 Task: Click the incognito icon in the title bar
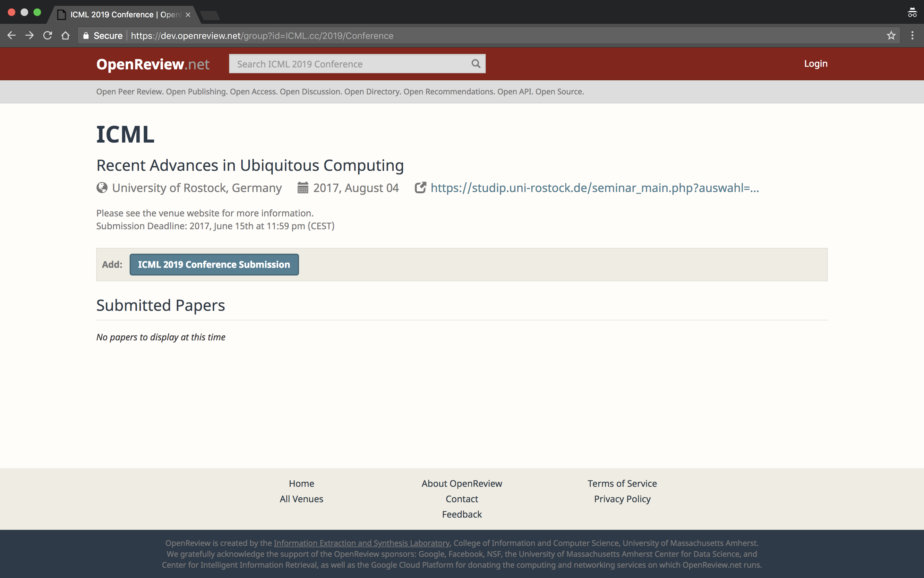point(912,12)
